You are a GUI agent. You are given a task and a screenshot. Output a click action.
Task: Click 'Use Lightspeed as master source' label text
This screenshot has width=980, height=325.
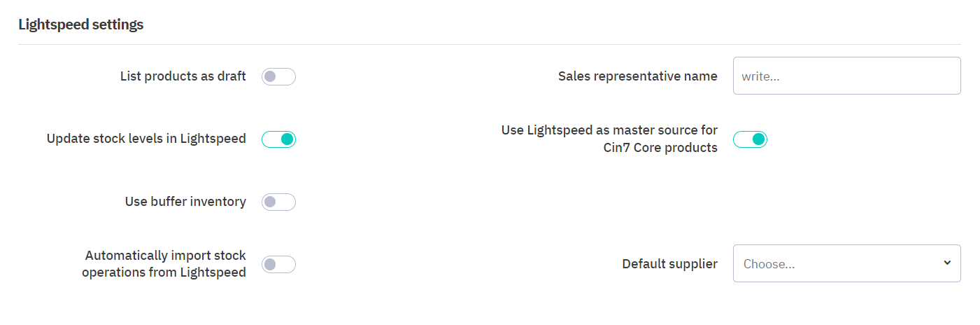coord(609,139)
